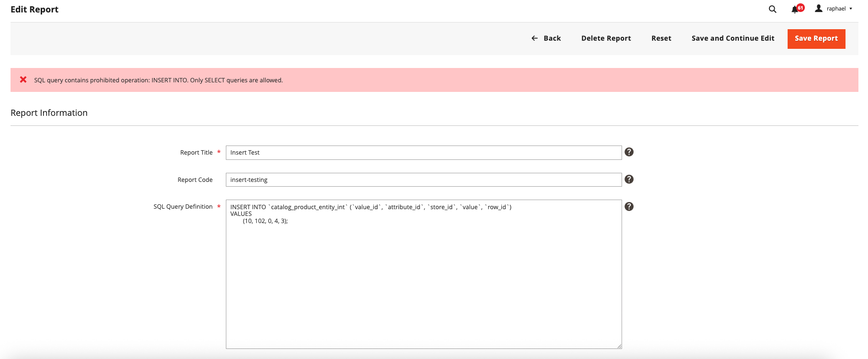This screenshot has height=359, width=868.
Task: Focus the Report Code input field
Action: click(x=423, y=180)
